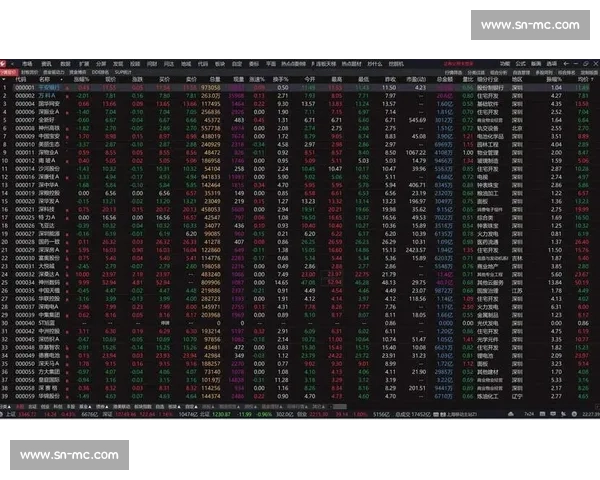600x480 pixels.
Task: Click the back chevron beside the app logo
Action: [13, 64]
